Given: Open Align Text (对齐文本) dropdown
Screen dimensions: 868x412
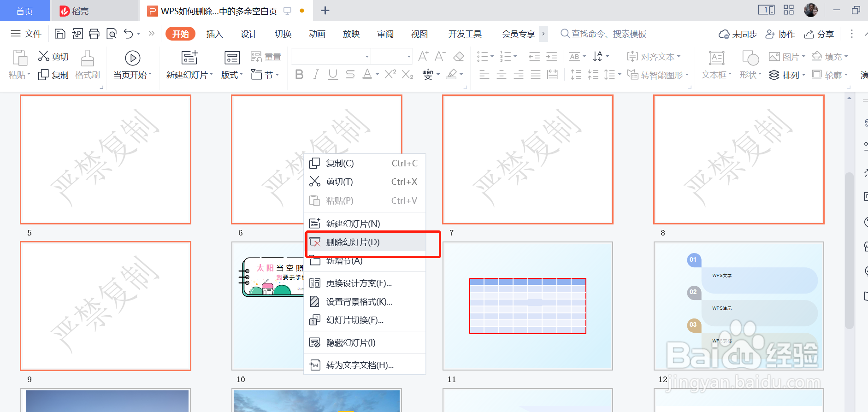Looking at the screenshot, I should (x=654, y=57).
